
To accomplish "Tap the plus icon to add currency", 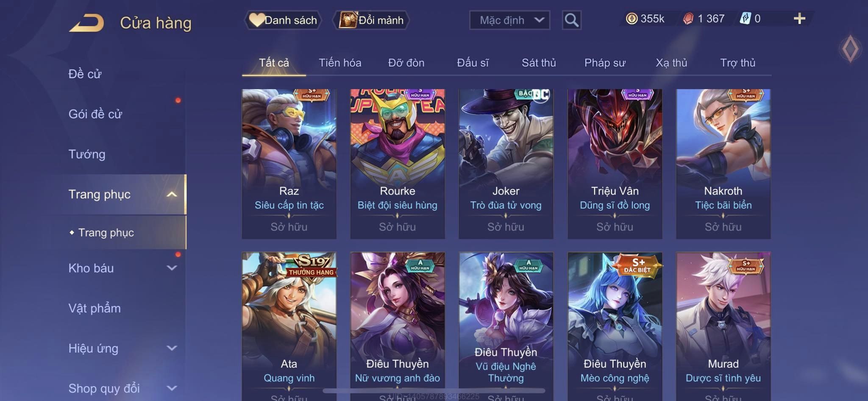I will 799,19.
